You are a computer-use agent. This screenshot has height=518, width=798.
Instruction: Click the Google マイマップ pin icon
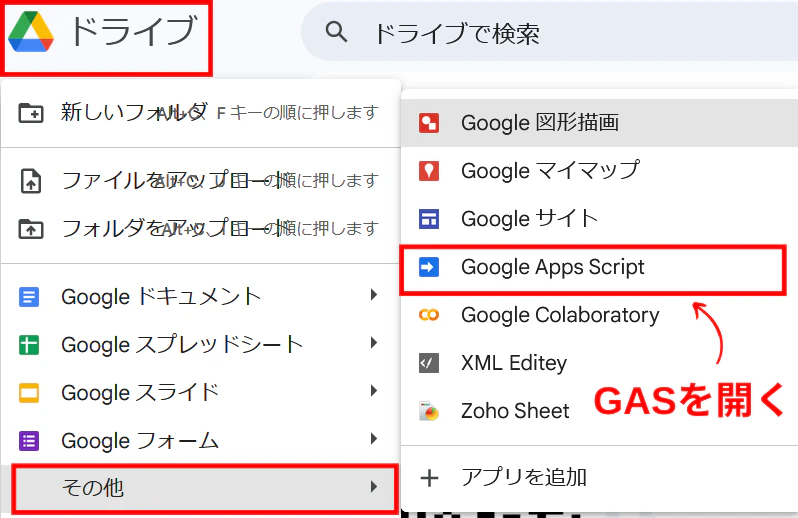[x=429, y=171]
